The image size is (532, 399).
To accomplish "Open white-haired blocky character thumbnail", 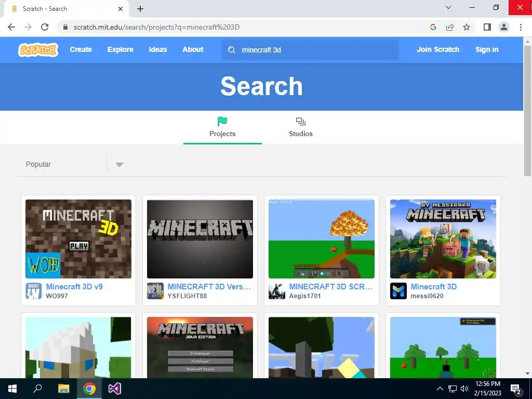I will [78, 348].
